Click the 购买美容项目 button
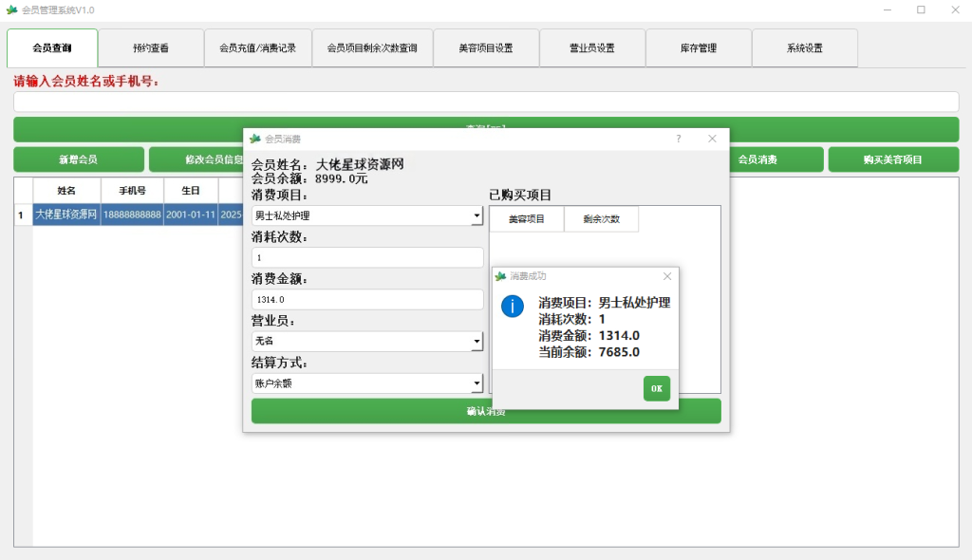Screen dimensions: 972x560 pos(894,159)
